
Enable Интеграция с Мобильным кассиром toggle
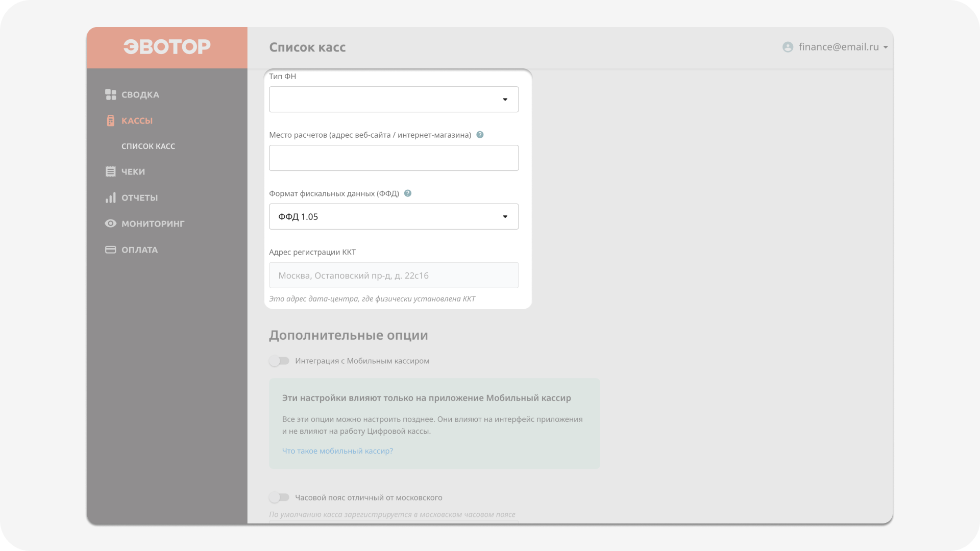[279, 361]
